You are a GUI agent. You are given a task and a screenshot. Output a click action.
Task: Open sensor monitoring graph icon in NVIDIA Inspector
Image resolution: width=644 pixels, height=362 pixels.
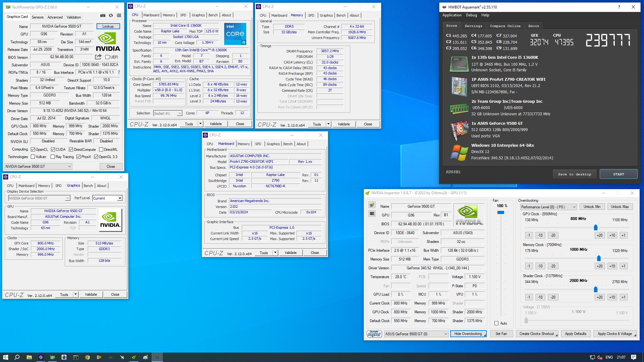click(372, 213)
